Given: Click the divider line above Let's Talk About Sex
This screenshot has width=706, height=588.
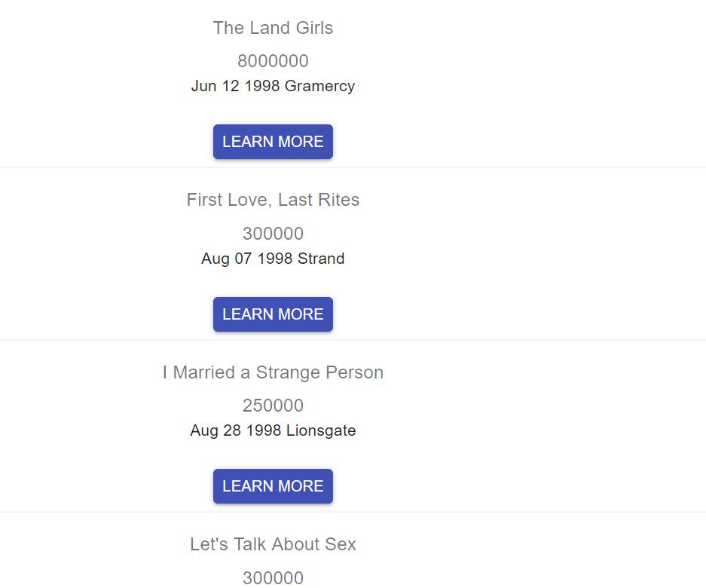Looking at the screenshot, I should 353,512.
